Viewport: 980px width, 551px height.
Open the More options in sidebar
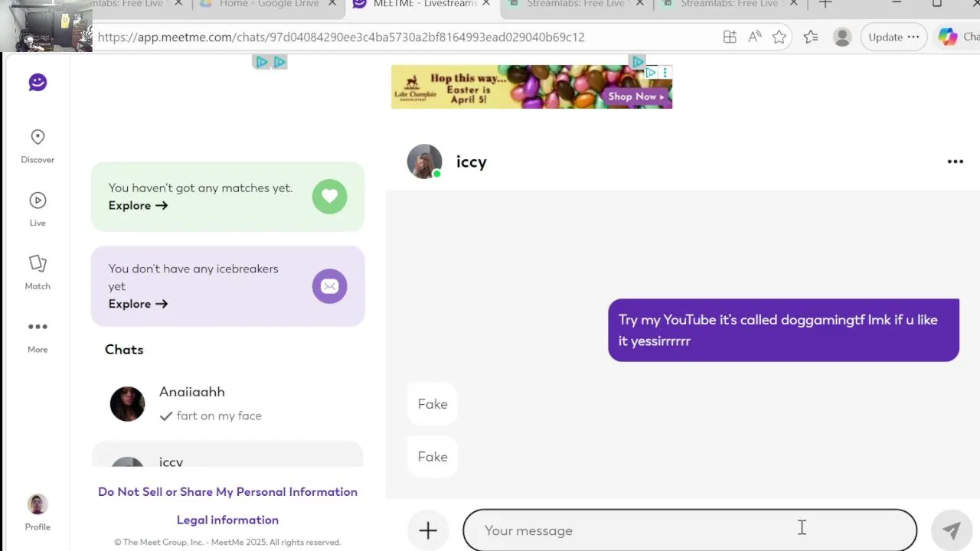[x=38, y=336]
